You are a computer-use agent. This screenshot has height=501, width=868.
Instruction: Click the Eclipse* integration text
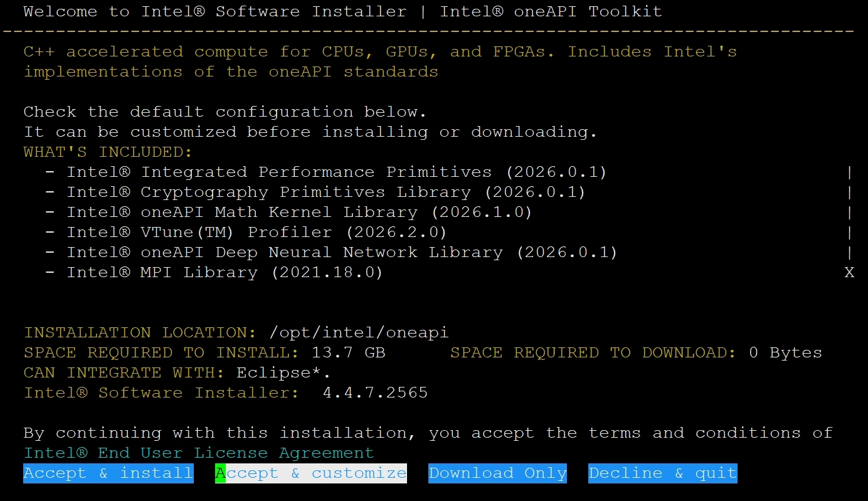click(283, 372)
